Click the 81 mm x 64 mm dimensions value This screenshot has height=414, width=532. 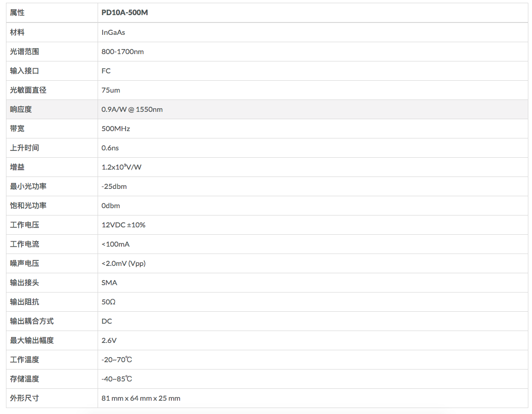(141, 398)
